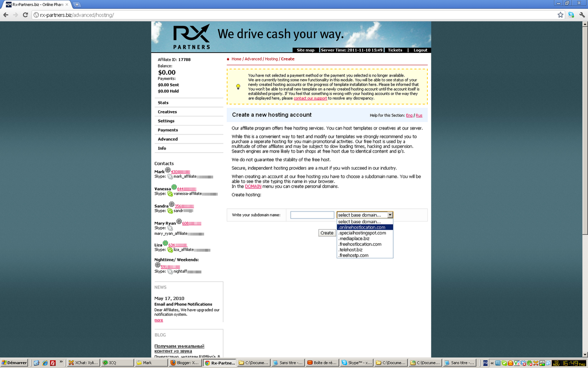The image size is (588, 368).
Task: Click the 'more' link under News
Action: (158, 320)
